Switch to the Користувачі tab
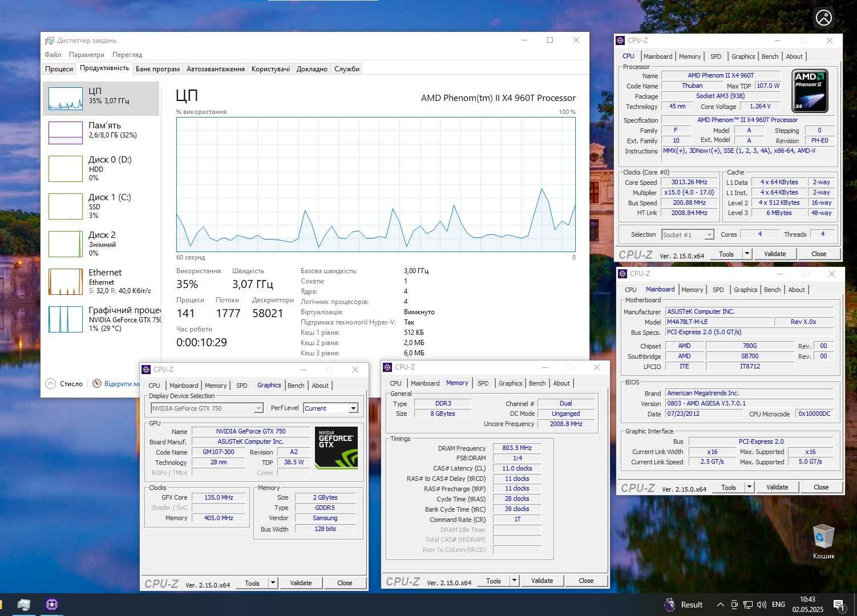This screenshot has width=857, height=616. pyautogui.click(x=270, y=69)
